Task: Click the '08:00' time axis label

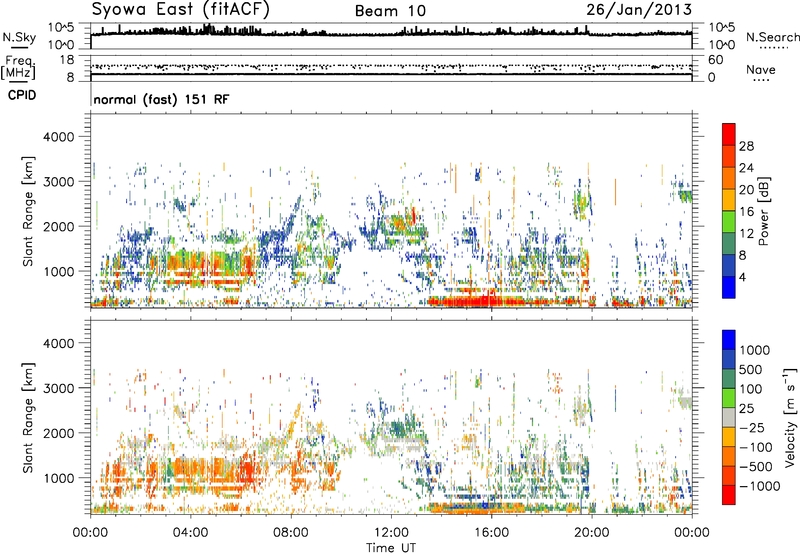Action: point(291,533)
